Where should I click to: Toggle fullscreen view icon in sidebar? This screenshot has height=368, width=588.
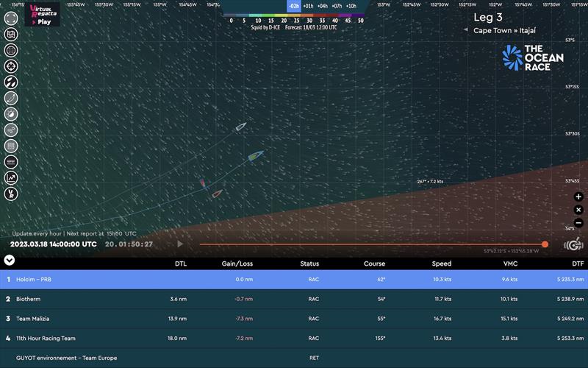tap(11, 18)
